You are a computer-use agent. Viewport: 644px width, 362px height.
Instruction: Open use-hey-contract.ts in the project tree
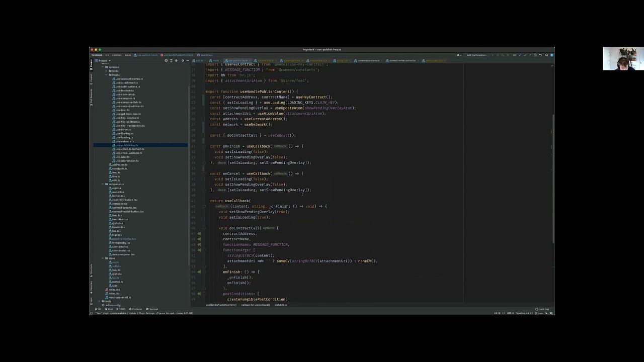click(127, 122)
